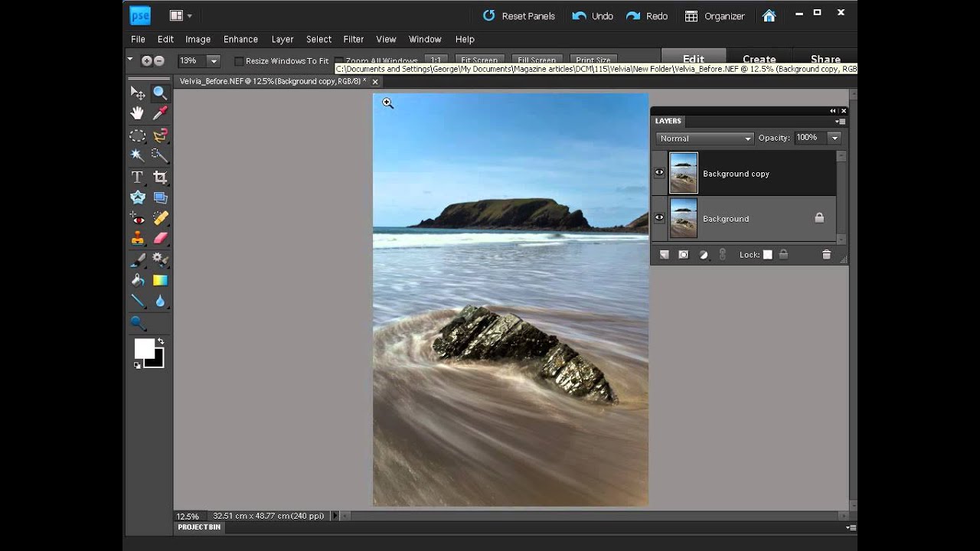Add a layer mask in Layers panel
980x551 pixels.
click(x=684, y=255)
